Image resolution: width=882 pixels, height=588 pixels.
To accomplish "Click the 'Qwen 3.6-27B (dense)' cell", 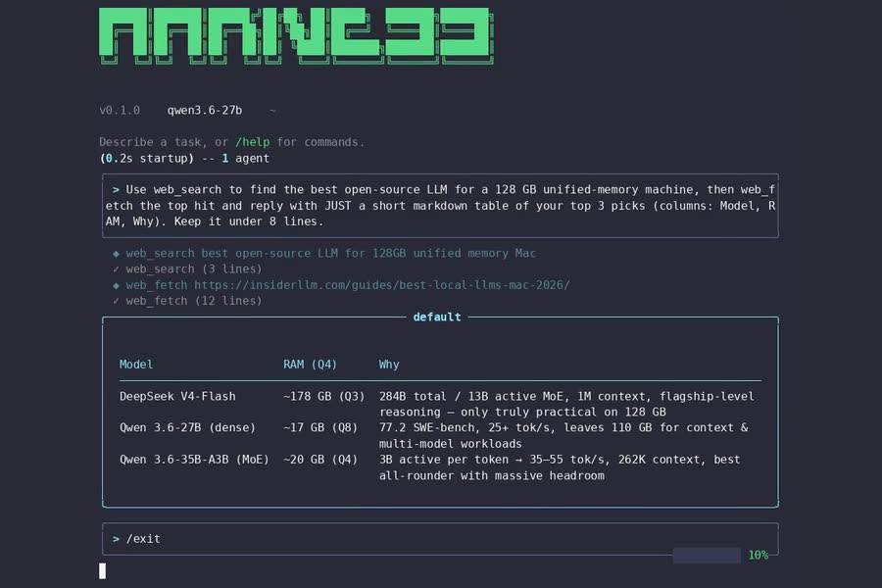I will click(x=187, y=427).
